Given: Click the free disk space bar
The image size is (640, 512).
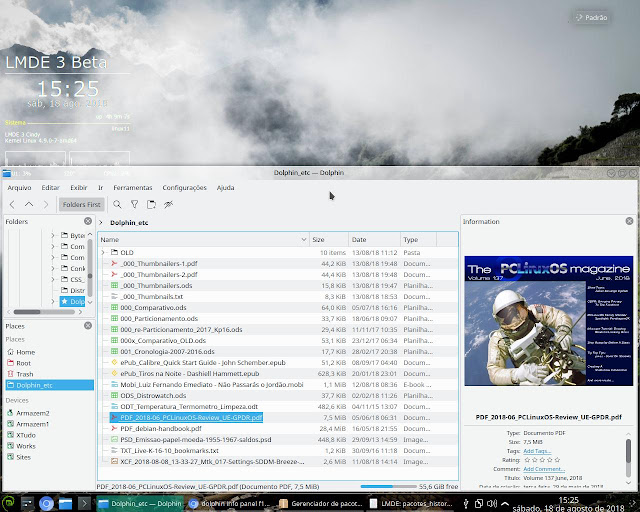Looking at the screenshot, I should tap(389, 486).
